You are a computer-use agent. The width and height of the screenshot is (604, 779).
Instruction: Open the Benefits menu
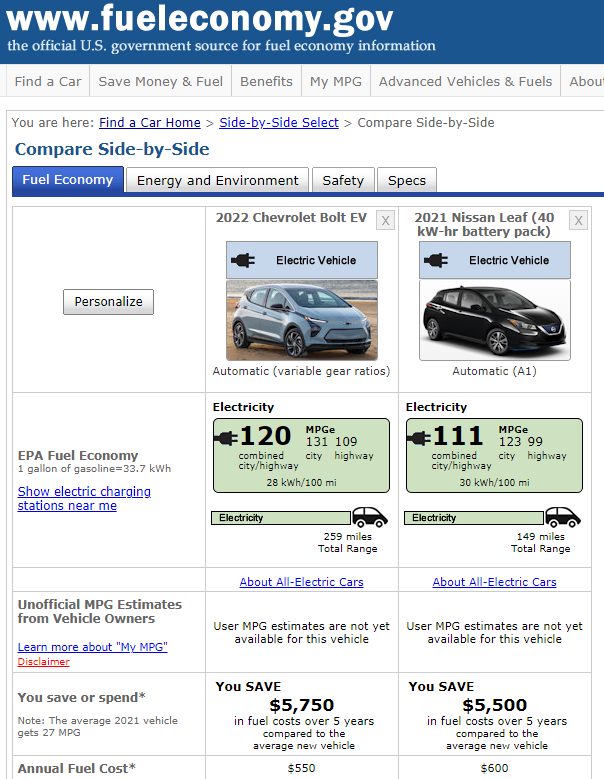(266, 81)
